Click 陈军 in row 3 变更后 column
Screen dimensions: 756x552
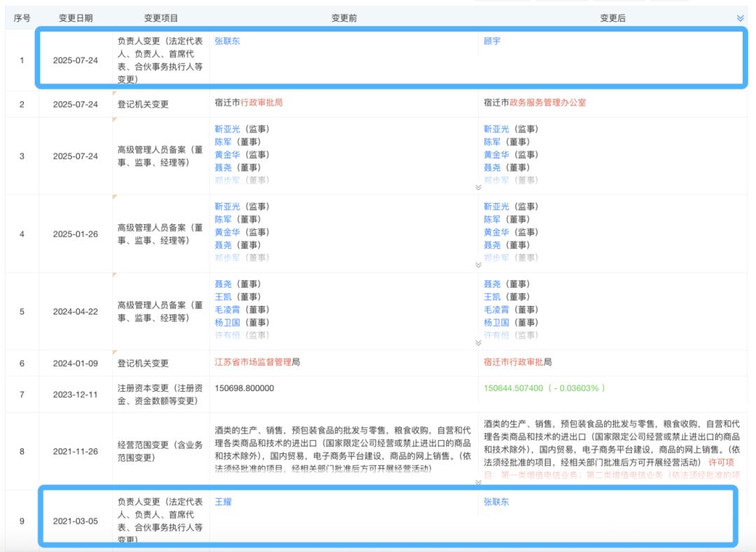coord(492,142)
